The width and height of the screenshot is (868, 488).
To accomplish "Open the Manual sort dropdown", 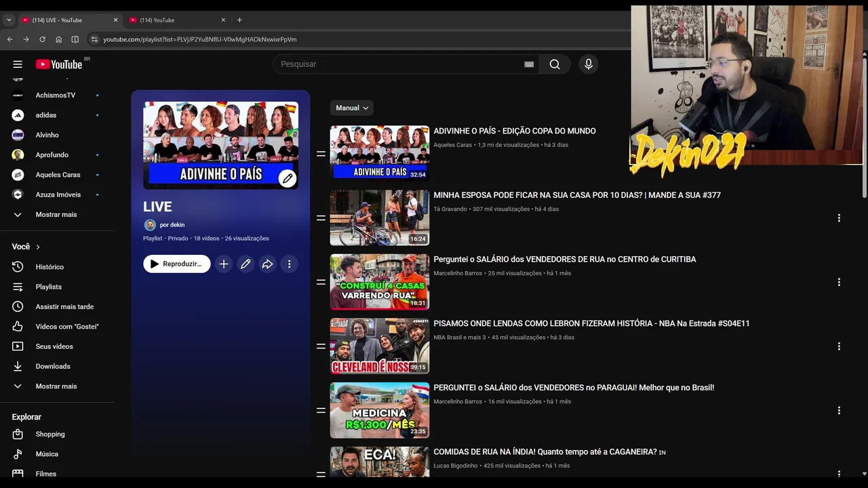I will click(x=352, y=108).
